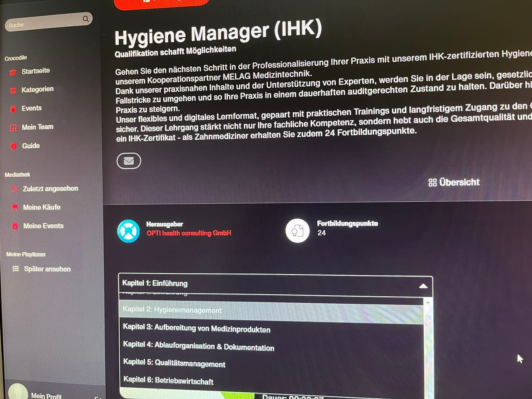
Task: Click the Startseite graduation cap icon
Action: click(x=13, y=72)
